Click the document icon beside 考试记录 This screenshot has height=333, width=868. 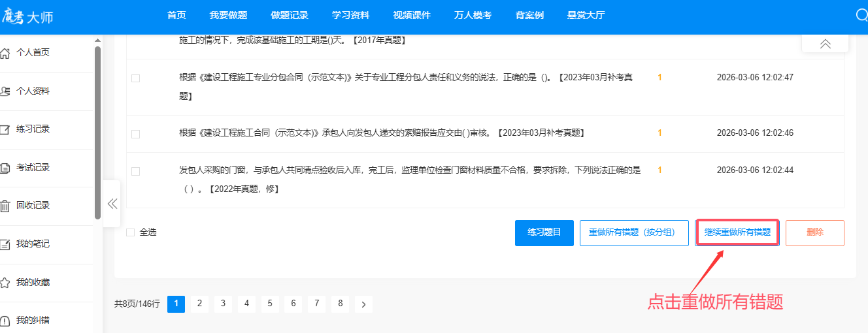click(5, 167)
